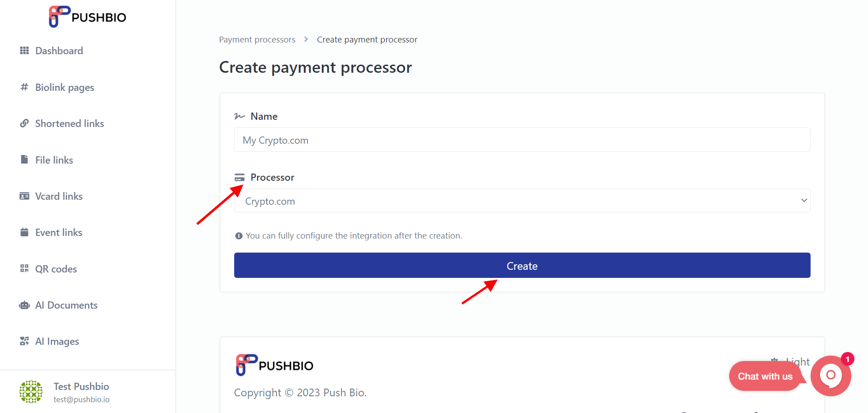Click the Chat with us button
868x413 pixels.
click(765, 376)
